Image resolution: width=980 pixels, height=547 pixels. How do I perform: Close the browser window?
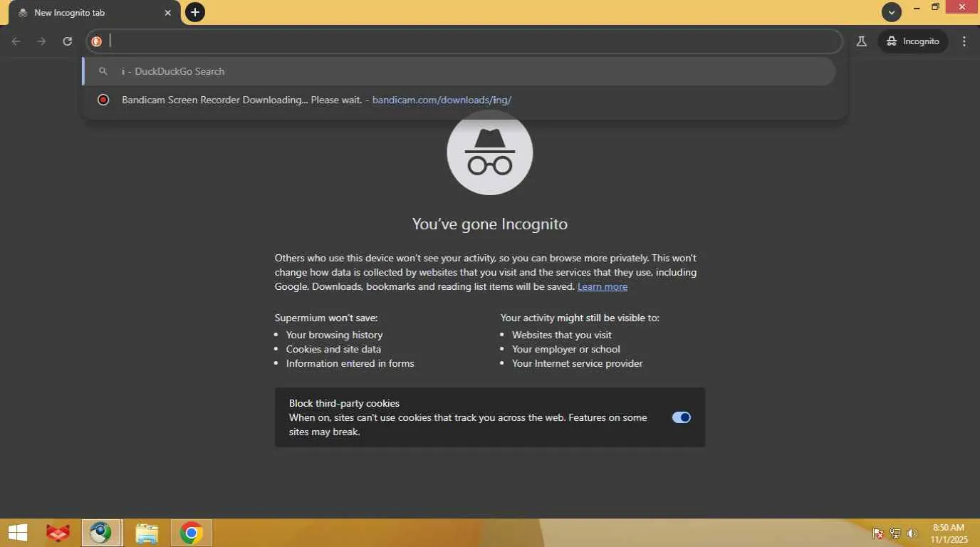click(962, 8)
